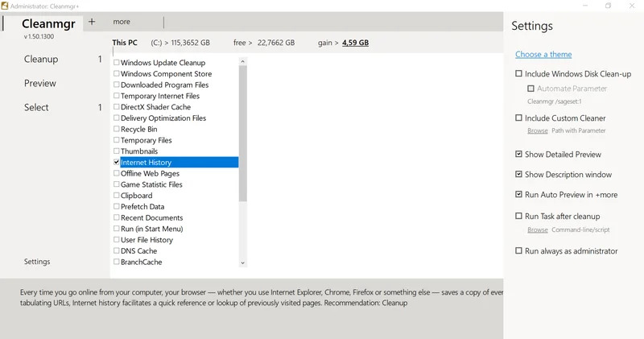Check Include Custom Cleaner option
Image resolution: width=644 pixels, height=339 pixels.
[518, 118]
